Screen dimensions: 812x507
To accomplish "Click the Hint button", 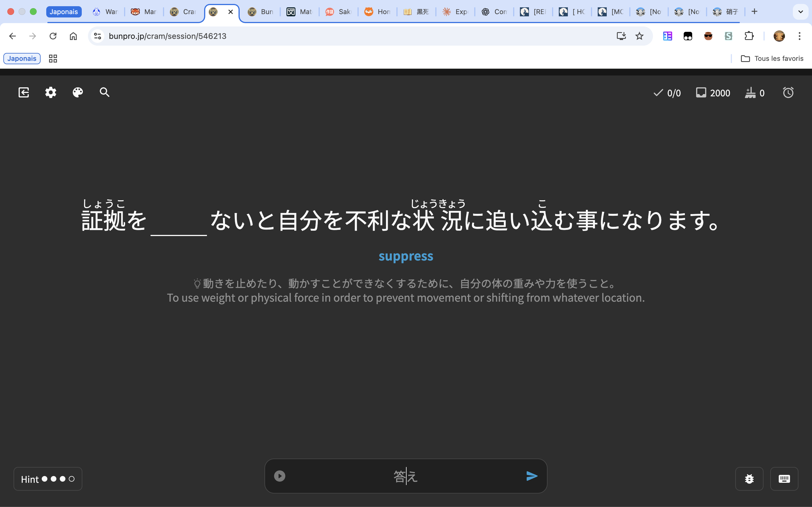I will (48, 479).
